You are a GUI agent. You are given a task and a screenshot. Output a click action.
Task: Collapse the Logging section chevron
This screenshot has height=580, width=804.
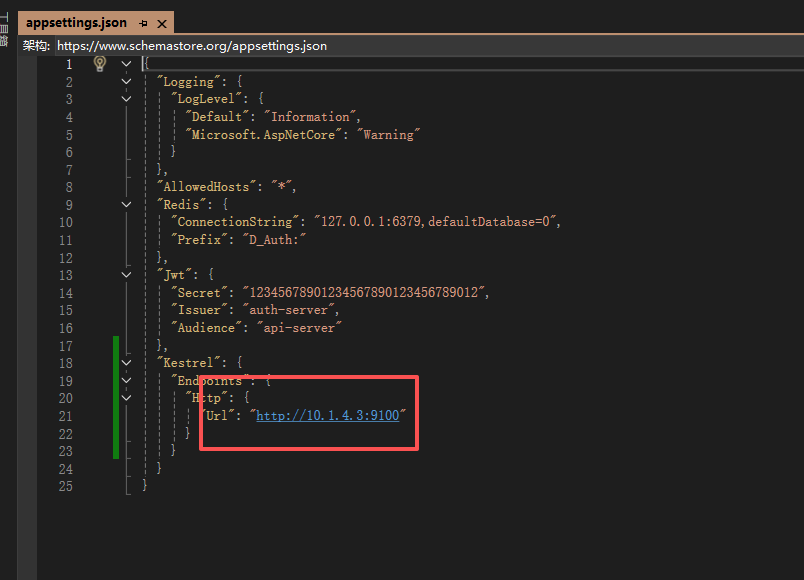pyautogui.click(x=126, y=82)
